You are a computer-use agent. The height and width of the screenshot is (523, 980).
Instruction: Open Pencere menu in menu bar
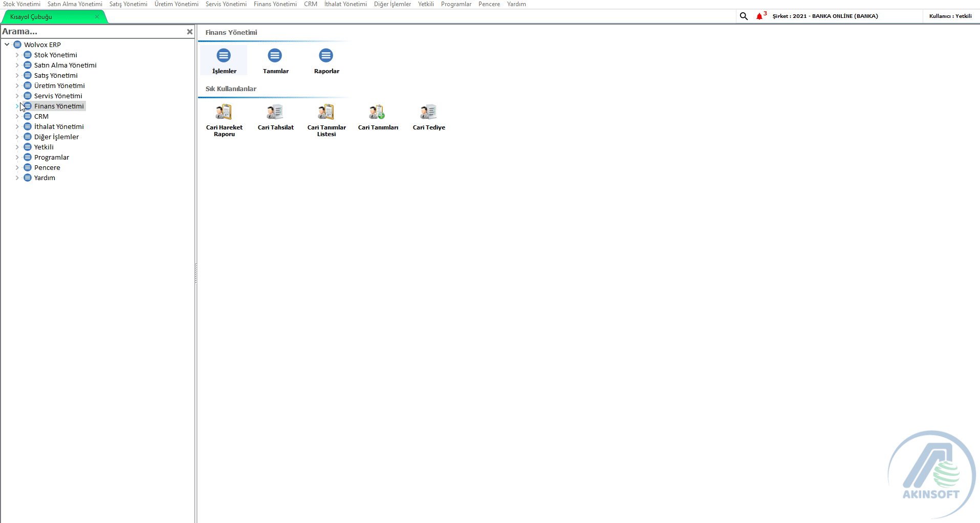[489, 4]
